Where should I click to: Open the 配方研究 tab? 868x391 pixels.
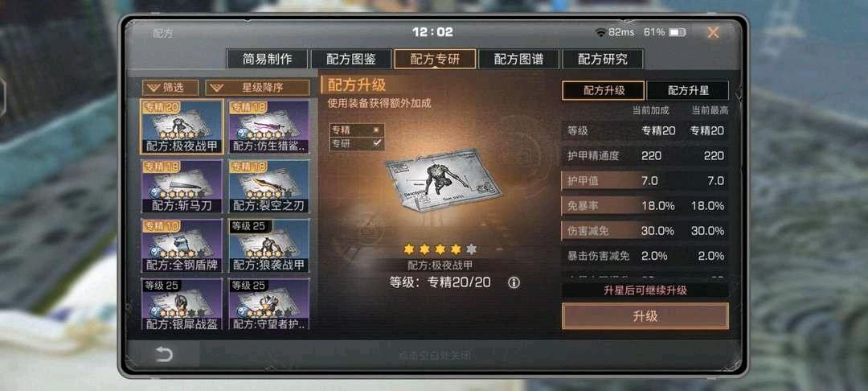(x=603, y=60)
